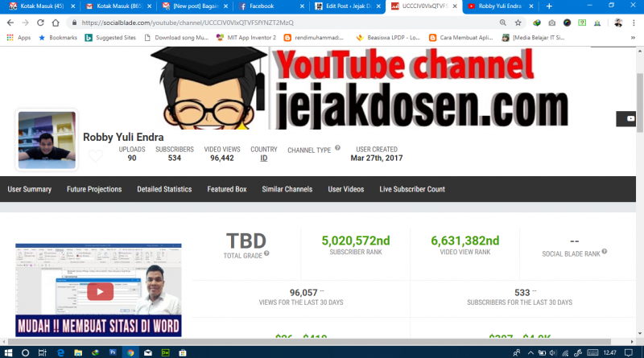Open the Beasiswa LPDP bookmark
The image size is (644, 358).
point(388,37)
